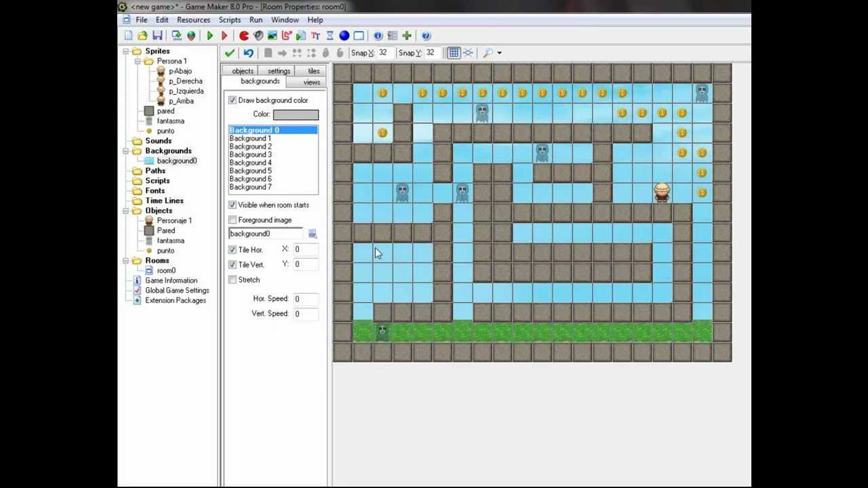The height and width of the screenshot is (488, 868).
Task: Pick the background Color swatch
Action: coord(296,115)
